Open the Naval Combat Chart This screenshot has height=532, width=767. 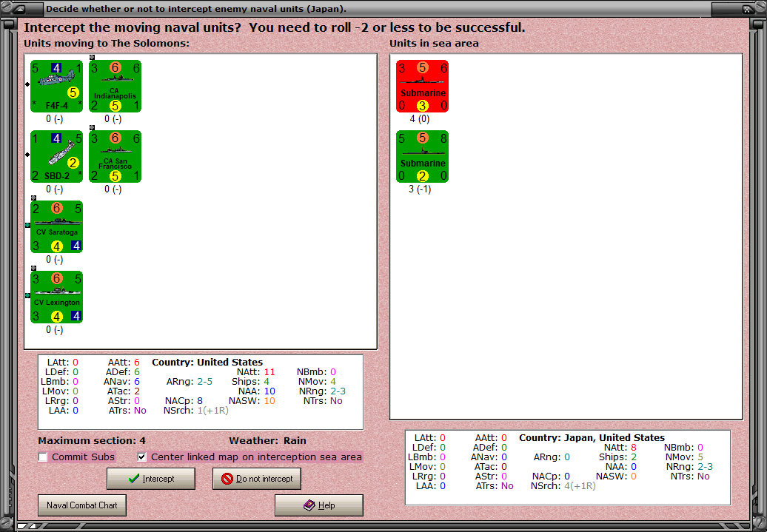[82, 505]
